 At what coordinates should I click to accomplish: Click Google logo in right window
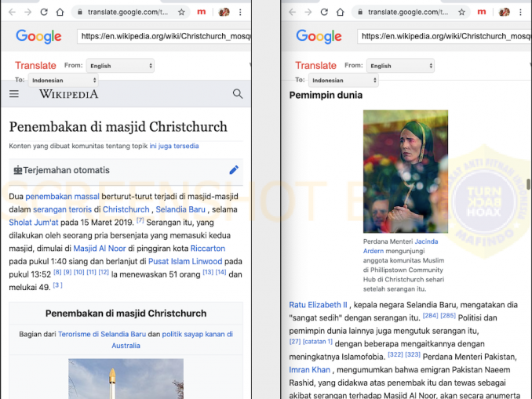coord(319,36)
